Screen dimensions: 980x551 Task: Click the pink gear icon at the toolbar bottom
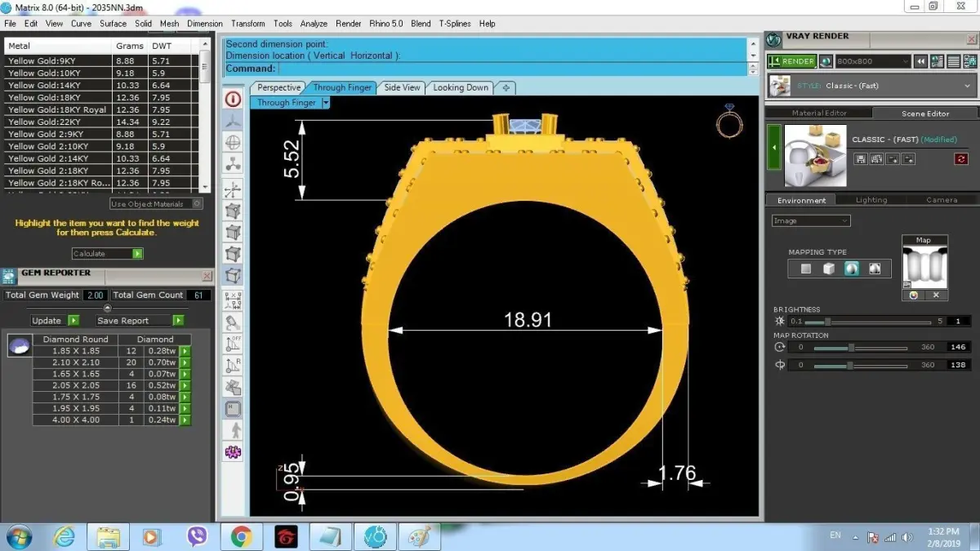[234, 451]
